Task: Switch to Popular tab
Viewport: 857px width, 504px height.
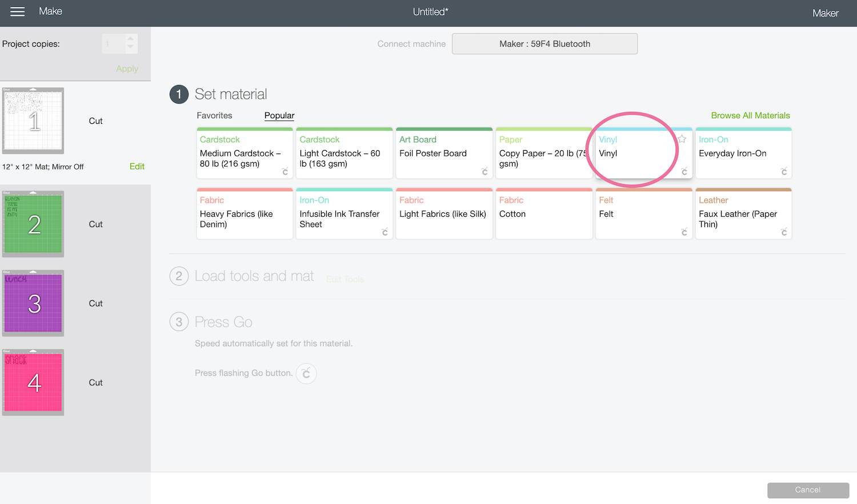Action: pyautogui.click(x=279, y=115)
